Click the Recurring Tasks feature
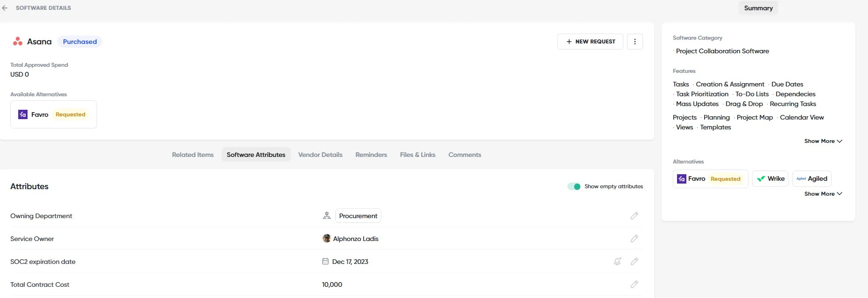This screenshot has width=868, height=298. tap(793, 104)
